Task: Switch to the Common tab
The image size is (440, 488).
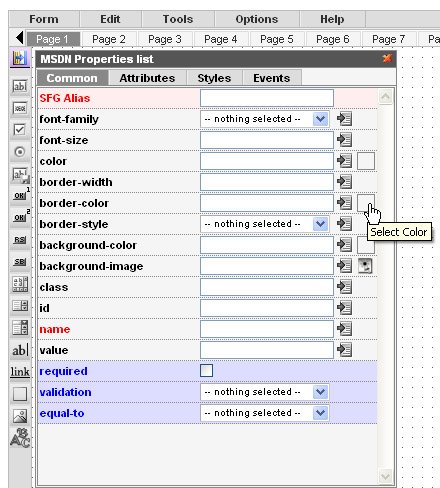Action: (x=72, y=78)
